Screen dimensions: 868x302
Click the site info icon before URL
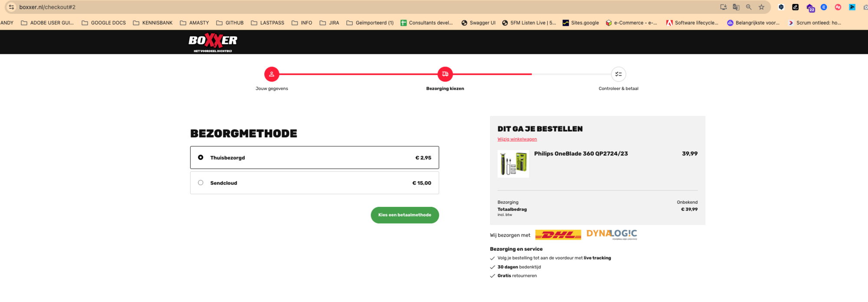pyautogui.click(x=11, y=7)
